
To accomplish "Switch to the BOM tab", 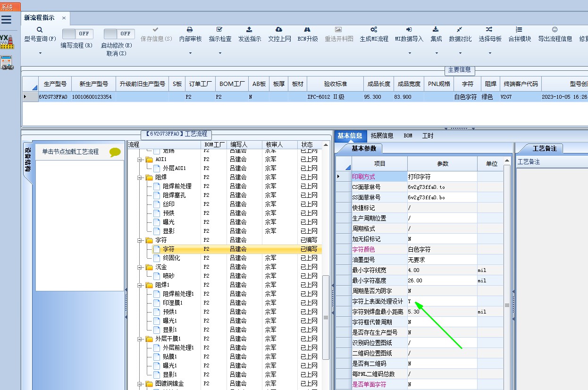I will click(x=408, y=136).
